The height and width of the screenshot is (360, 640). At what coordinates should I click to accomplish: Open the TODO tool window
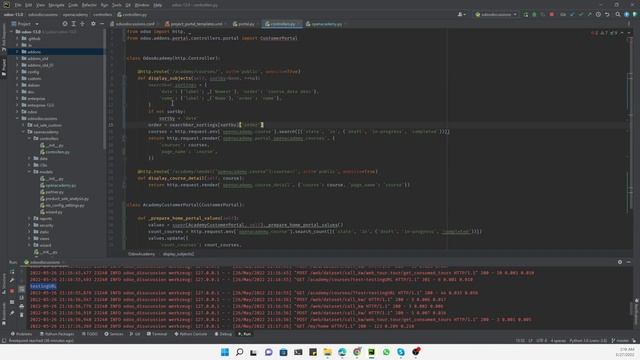click(x=90, y=334)
